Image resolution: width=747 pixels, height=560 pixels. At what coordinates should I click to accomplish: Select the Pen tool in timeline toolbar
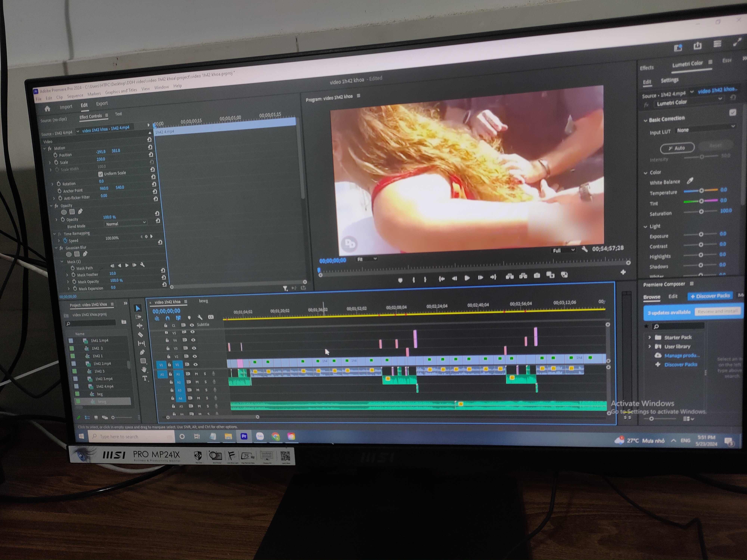(142, 352)
